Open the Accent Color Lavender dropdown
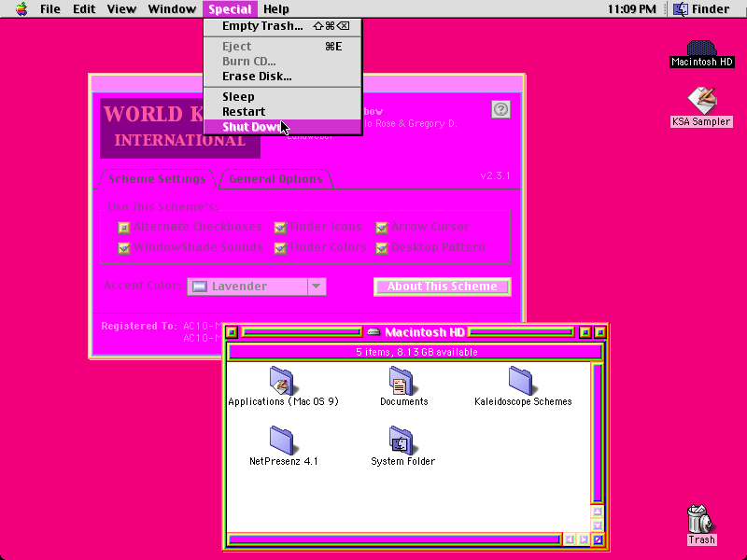The height and width of the screenshot is (560, 747). pyautogui.click(x=257, y=287)
